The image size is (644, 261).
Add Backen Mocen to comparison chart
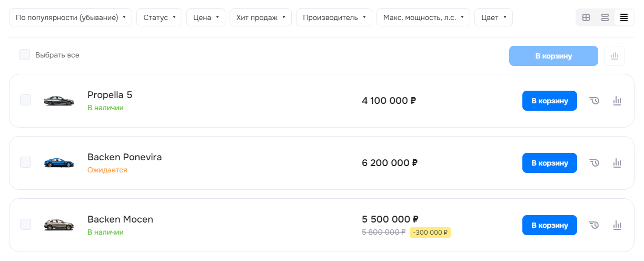[x=617, y=225]
